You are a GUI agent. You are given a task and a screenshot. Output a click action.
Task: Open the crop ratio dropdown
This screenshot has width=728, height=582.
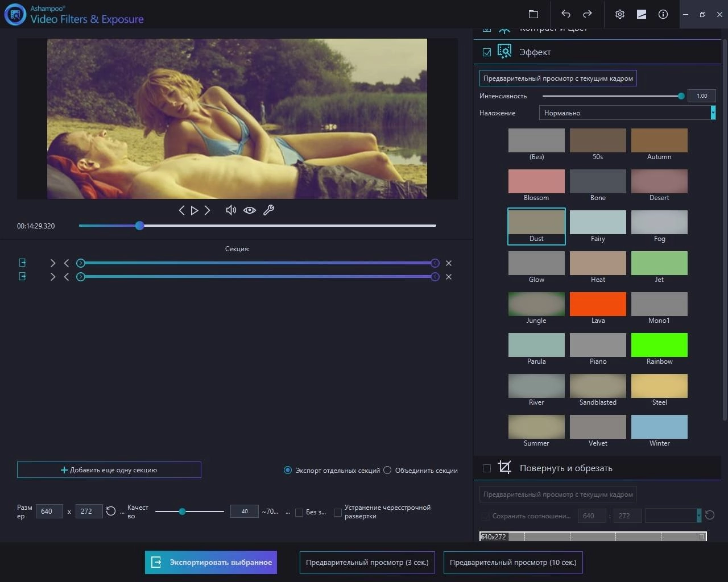(673, 516)
